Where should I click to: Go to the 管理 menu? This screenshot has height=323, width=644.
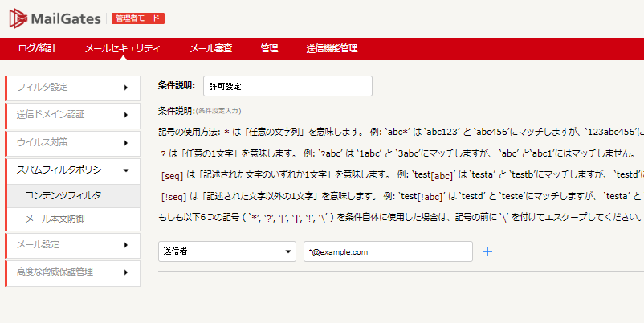tap(270, 48)
